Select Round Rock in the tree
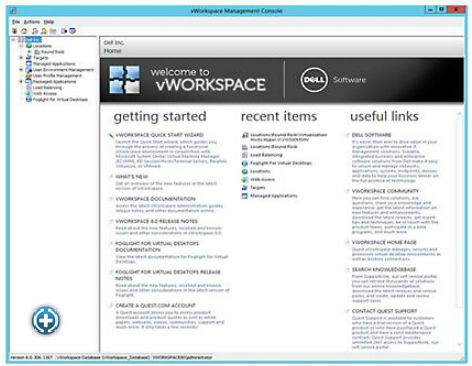Screen dimensions: 472x366 click(x=52, y=52)
